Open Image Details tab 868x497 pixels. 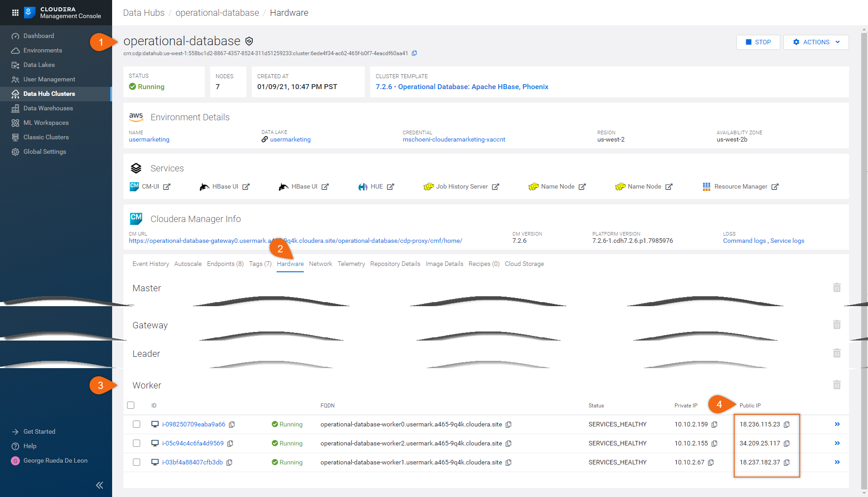click(444, 264)
